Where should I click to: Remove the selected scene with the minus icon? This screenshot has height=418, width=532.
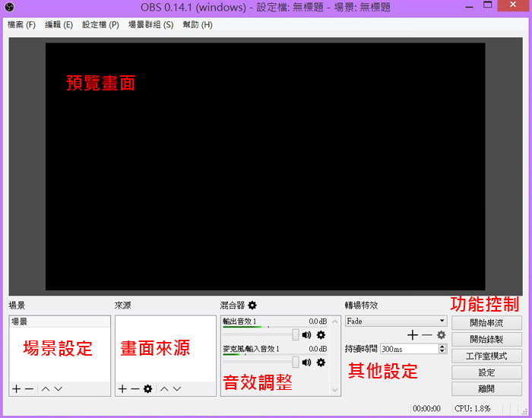pos(29,389)
